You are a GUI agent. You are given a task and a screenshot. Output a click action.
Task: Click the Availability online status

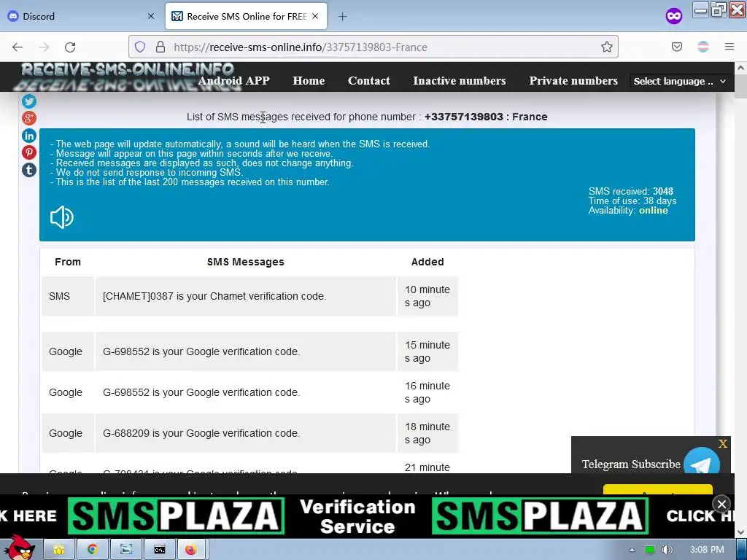pos(628,211)
